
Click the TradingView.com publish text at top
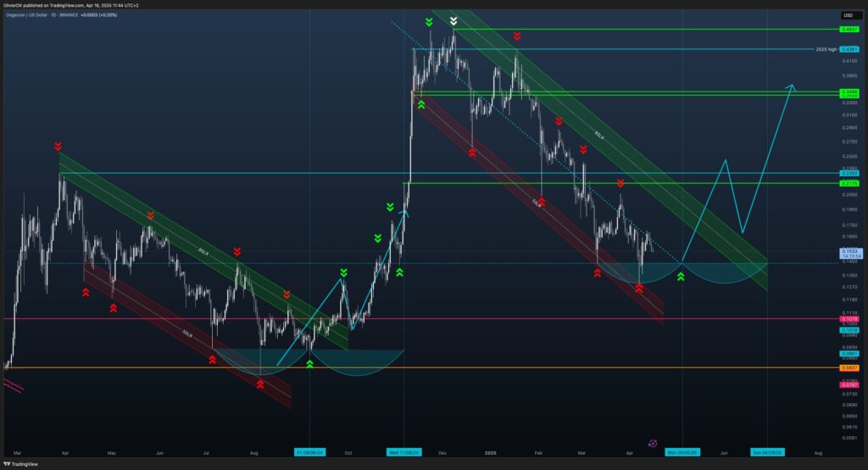(x=73, y=5)
